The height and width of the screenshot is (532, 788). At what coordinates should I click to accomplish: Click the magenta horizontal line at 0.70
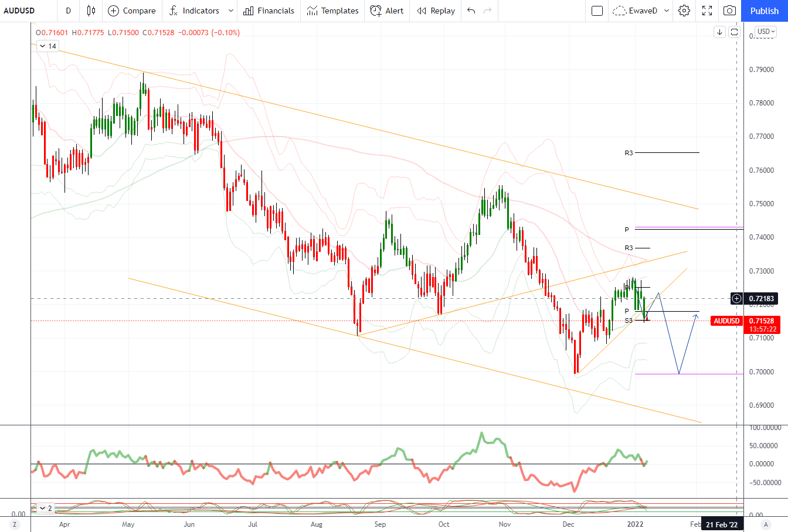(x=689, y=374)
